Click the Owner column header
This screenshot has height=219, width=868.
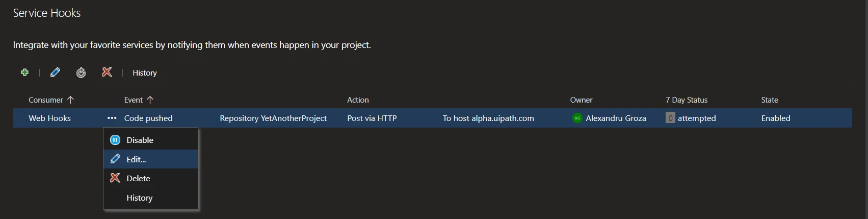click(581, 100)
